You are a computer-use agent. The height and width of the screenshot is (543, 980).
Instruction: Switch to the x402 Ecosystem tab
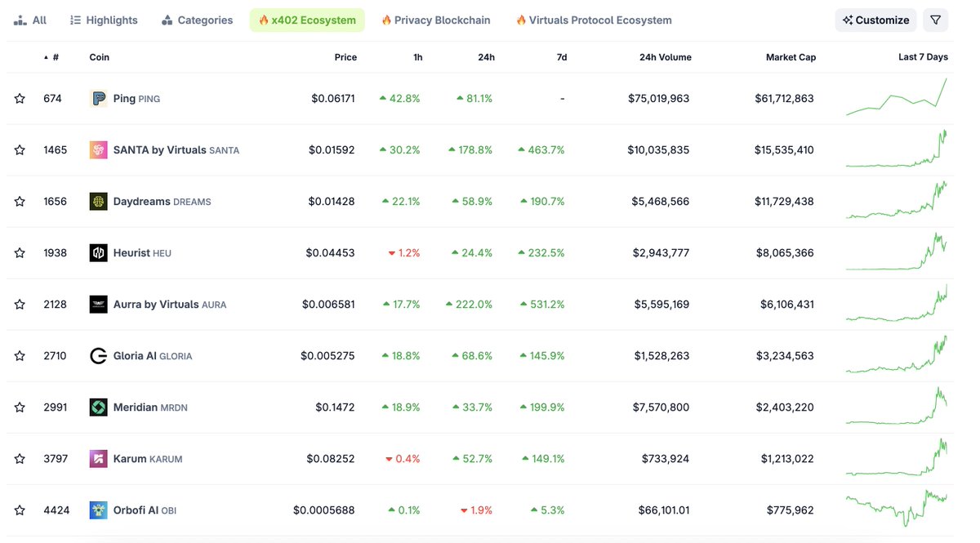coord(307,20)
